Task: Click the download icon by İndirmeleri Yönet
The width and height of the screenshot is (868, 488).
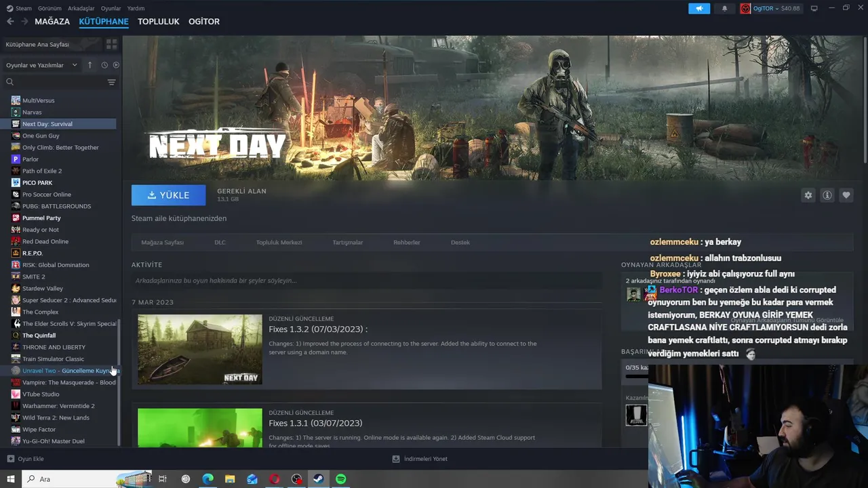Action: tap(396, 459)
